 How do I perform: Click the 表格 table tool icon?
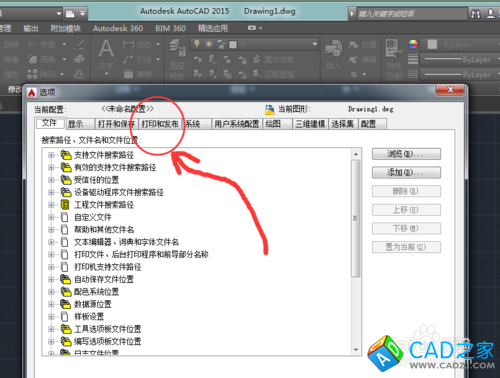(128, 74)
